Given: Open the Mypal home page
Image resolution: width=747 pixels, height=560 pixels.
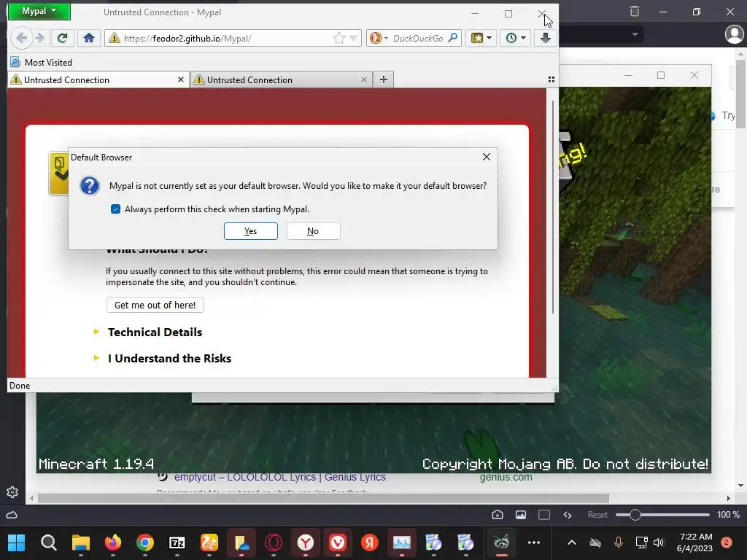Looking at the screenshot, I should pos(88,38).
